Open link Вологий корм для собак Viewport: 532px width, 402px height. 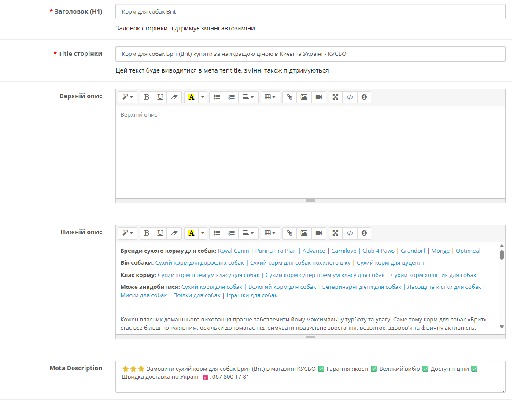click(282, 287)
